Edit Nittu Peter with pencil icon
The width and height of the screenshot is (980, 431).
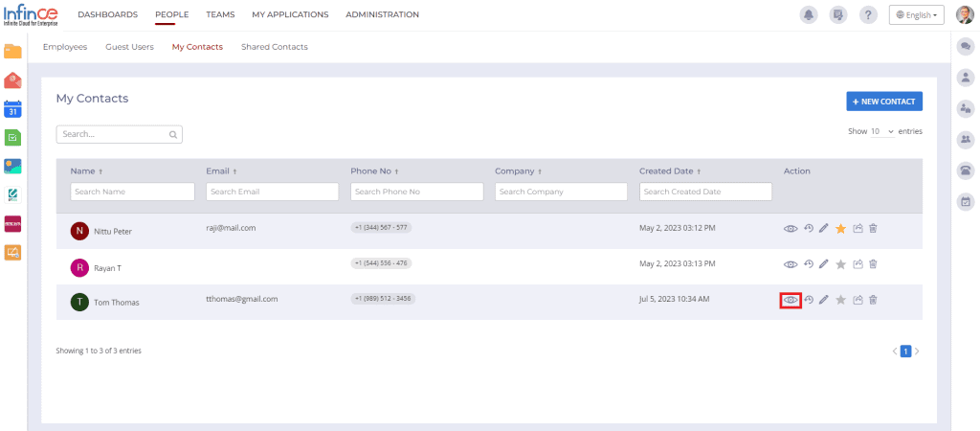824,229
